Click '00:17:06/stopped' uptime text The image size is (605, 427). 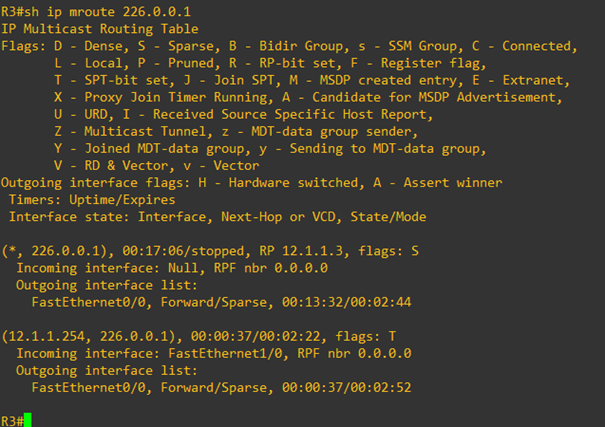[183, 251]
